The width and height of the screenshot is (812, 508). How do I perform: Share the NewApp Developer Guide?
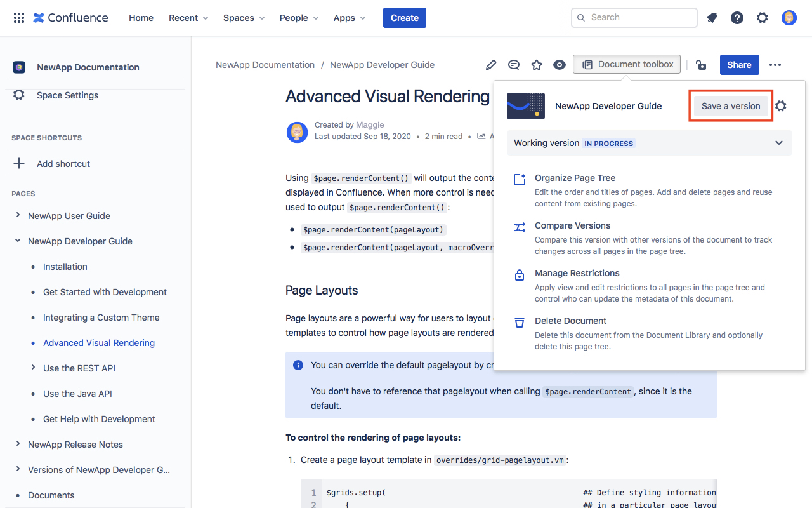point(739,64)
